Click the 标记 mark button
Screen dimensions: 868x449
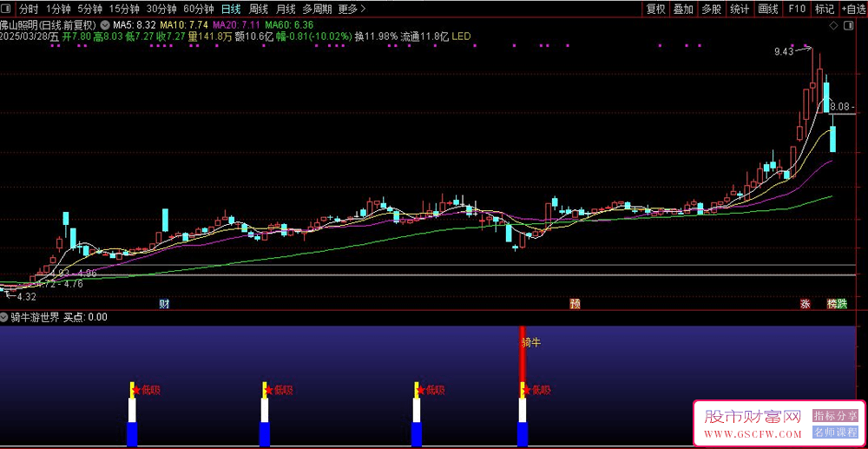[825, 9]
